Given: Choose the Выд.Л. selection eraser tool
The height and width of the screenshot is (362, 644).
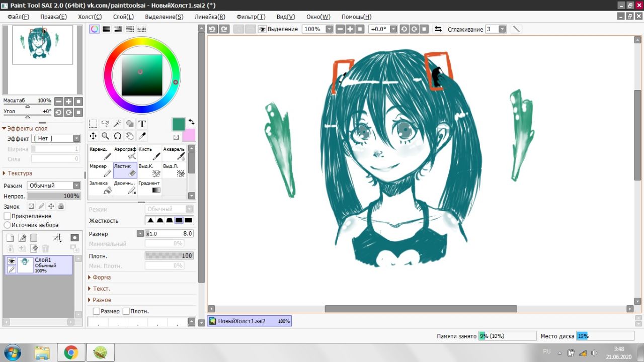Looking at the screenshot, I should coord(174,170).
